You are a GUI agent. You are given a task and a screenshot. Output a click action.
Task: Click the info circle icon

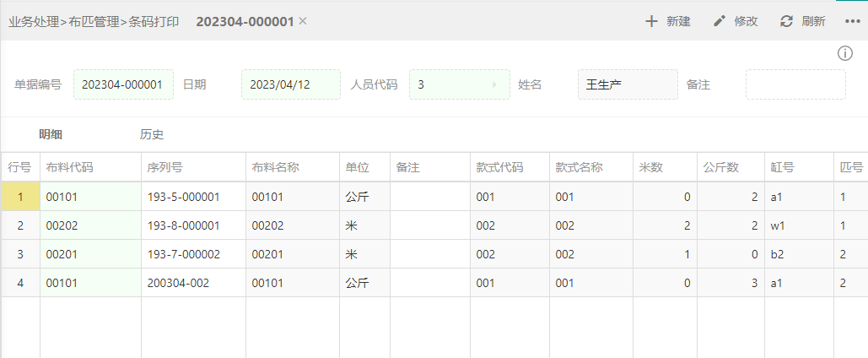[844, 53]
